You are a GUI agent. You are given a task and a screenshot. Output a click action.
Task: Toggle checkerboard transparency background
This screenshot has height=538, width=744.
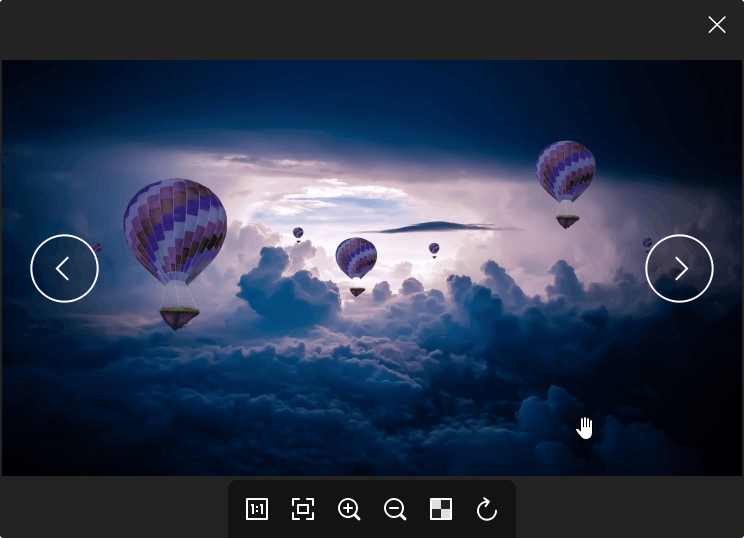441,509
